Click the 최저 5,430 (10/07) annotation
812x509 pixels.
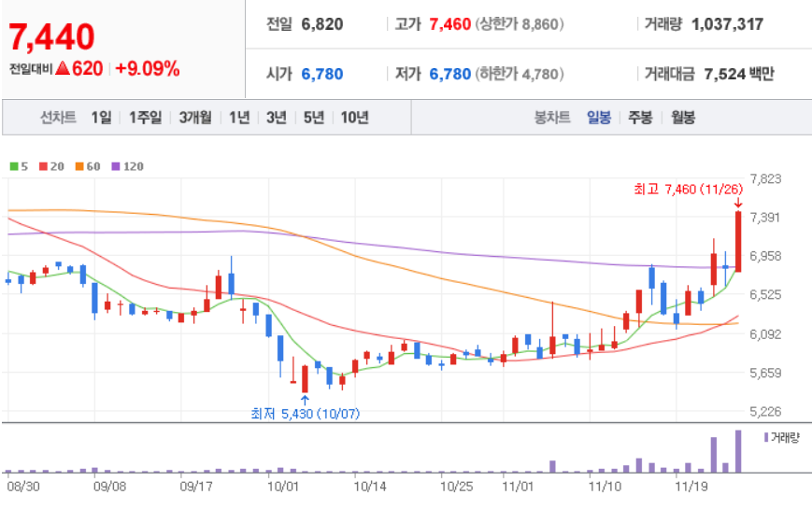pyautogui.click(x=305, y=414)
